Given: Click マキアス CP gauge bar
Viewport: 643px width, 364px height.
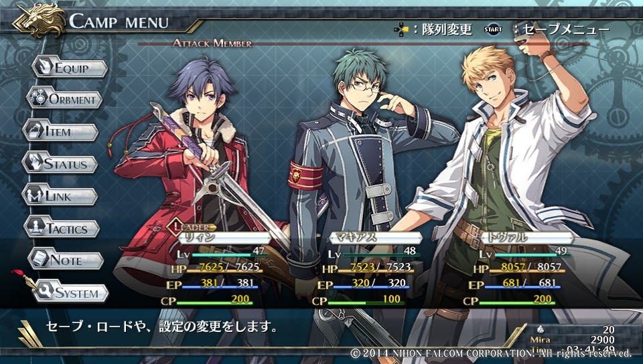Looking at the screenshot, I should coord(366,303).
